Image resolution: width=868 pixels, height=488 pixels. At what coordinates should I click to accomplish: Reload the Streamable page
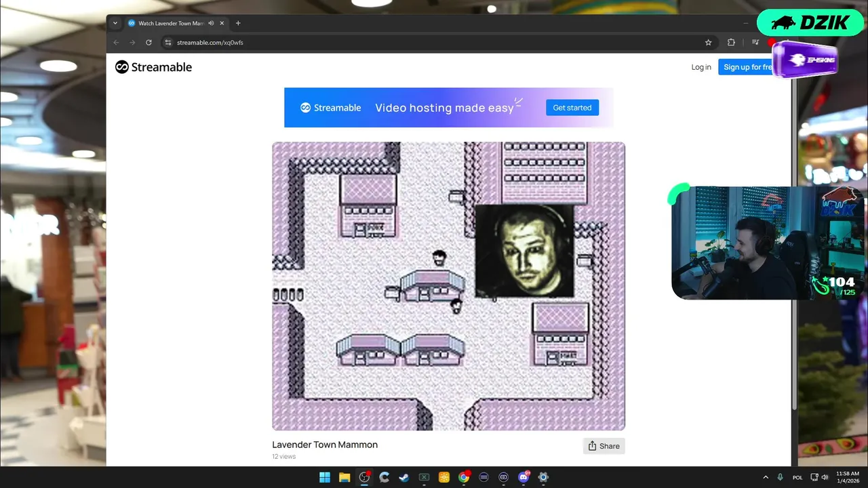149,42
